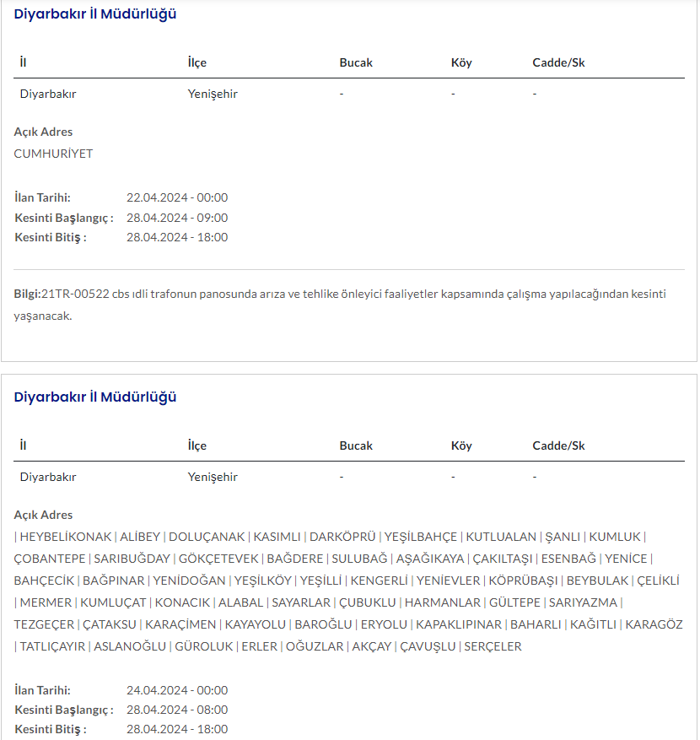The image size is (700, 740).
Task: Click the Bucak column header in first table
Action: [356, 63]
